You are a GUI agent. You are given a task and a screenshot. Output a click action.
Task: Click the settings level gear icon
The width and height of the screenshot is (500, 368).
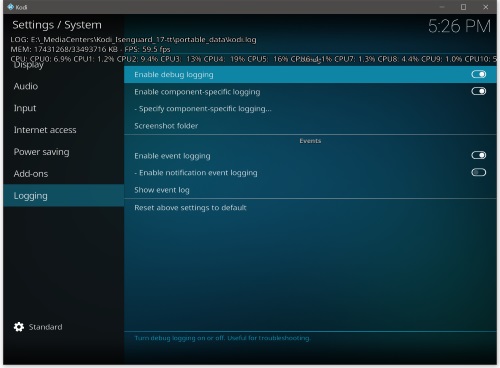[19, 327]
